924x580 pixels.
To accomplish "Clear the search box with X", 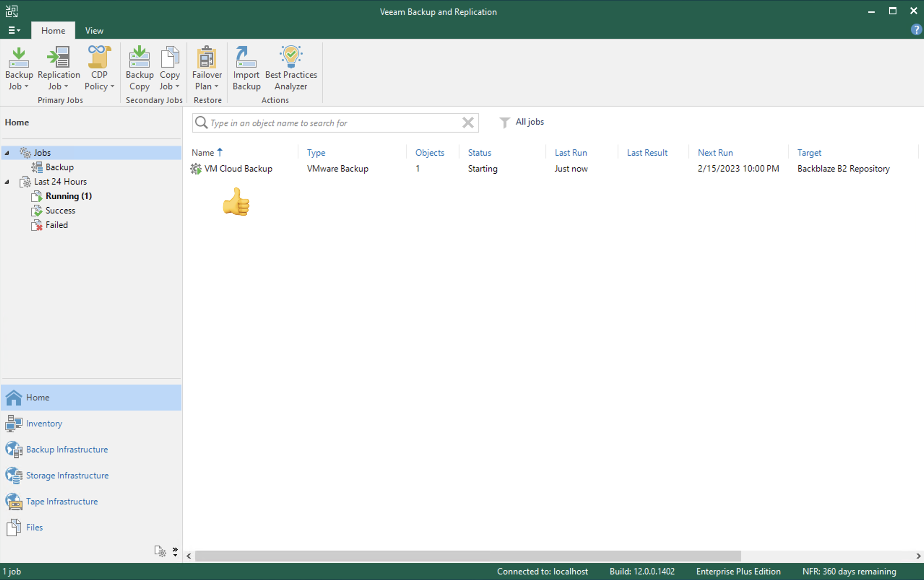I will coord(468,123).
